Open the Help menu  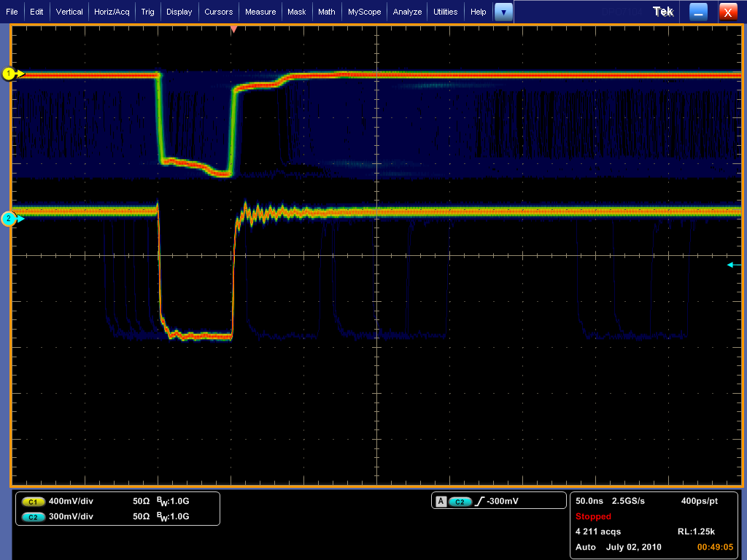click(478, 12)
